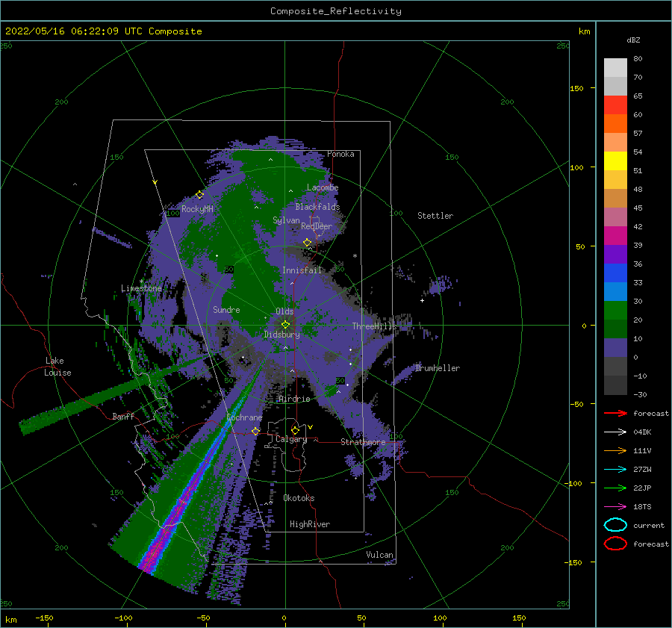The height and width of the screenshot is (628, 672).
Task: Click the Strathmore town label
Action: pyautogui.click(x=363, y=442)
